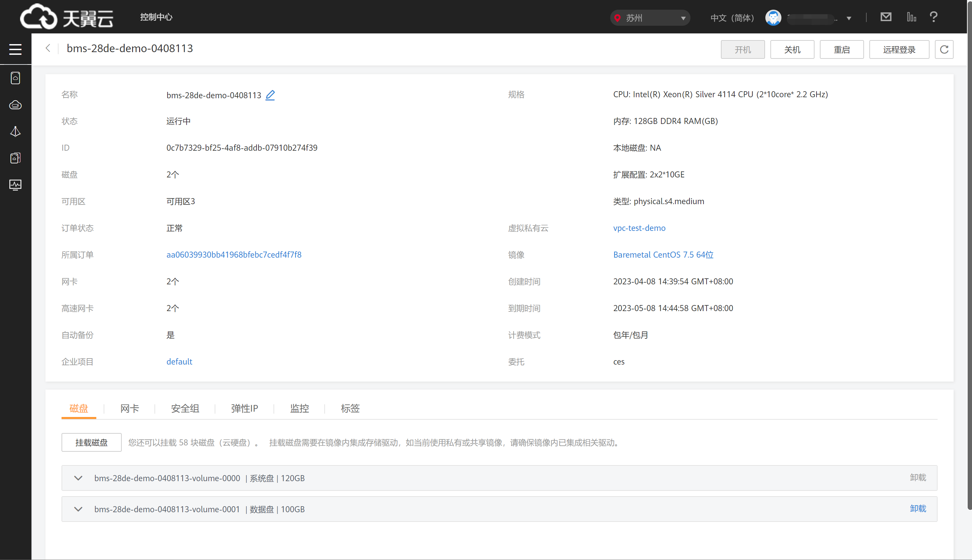Screen dimensions: 972x560
Task: Click the Tianyi Cloud logo
Action: [x=67, y=17]
